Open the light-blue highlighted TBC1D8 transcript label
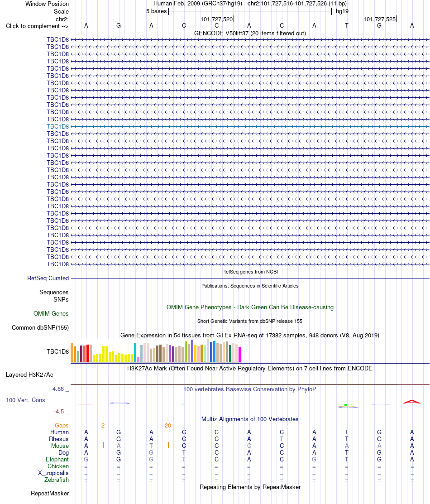The height and width of the screenshot is (504, 430). click(x=57, y=127)
